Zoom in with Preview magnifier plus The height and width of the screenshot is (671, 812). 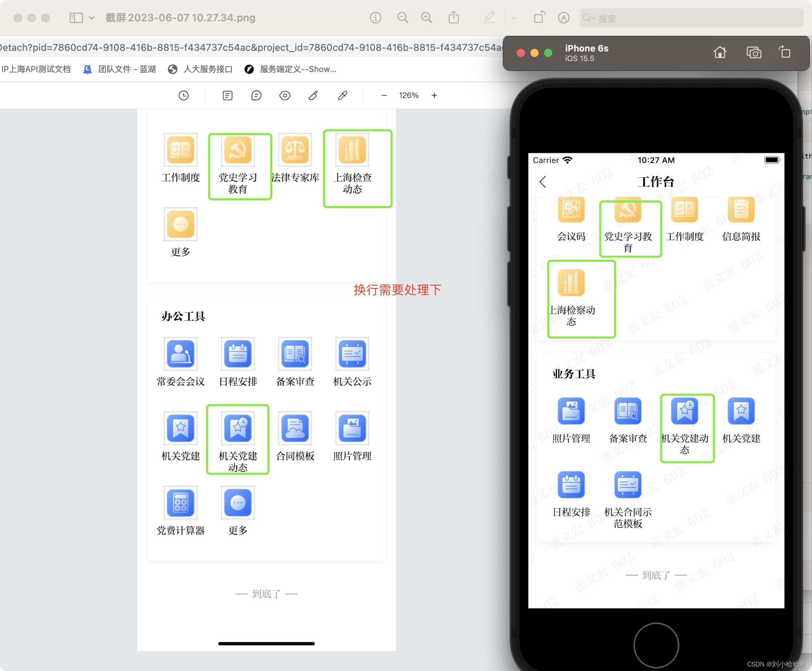pyautogui.click(x=426, y=18)
